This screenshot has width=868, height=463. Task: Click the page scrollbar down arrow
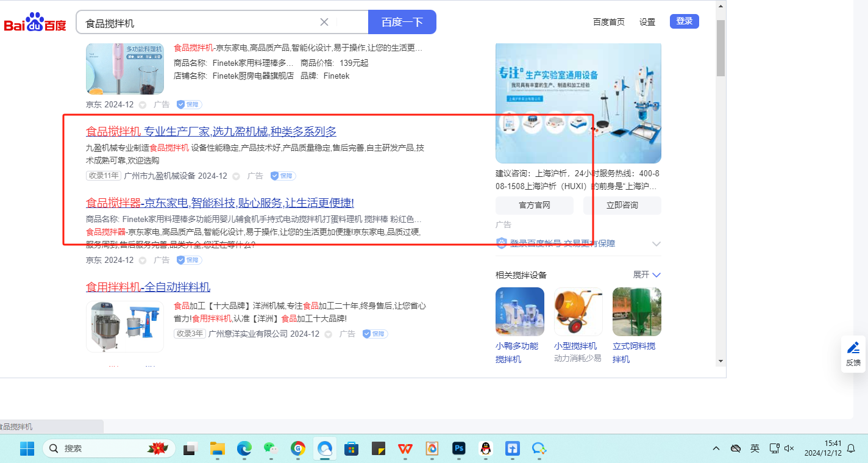[x=720, y=361]
